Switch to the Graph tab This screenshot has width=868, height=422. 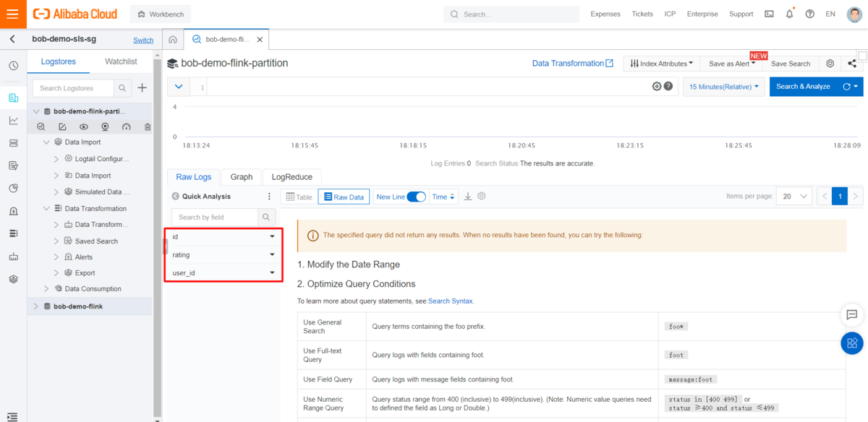pos(242,177)
